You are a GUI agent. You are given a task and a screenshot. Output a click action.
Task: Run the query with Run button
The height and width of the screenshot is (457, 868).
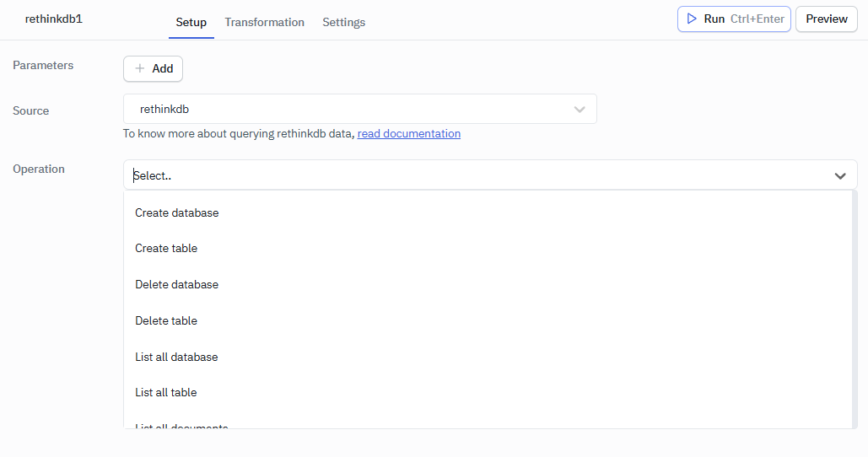point(733,19)
